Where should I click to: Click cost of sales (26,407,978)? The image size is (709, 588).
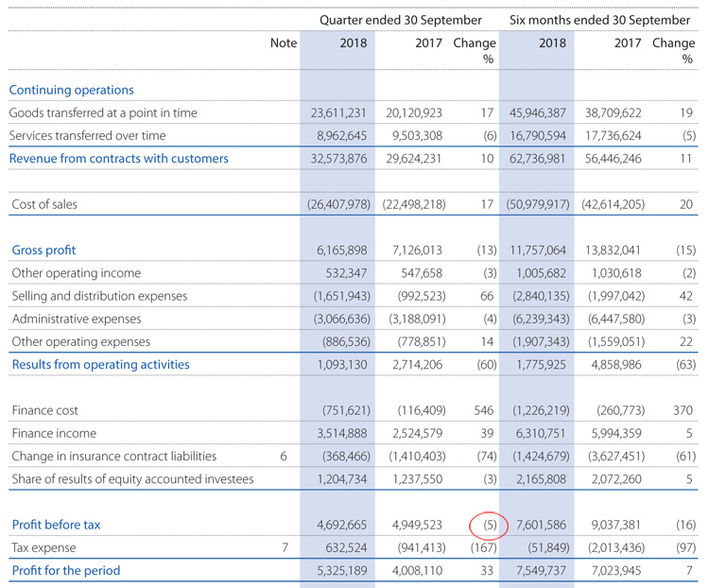click(338, 204)
